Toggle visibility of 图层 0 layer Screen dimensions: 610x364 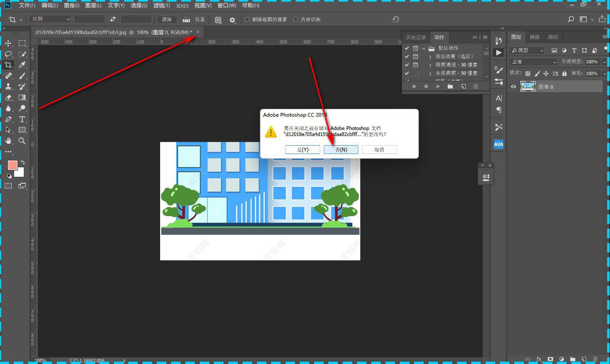tap(514, 87)
